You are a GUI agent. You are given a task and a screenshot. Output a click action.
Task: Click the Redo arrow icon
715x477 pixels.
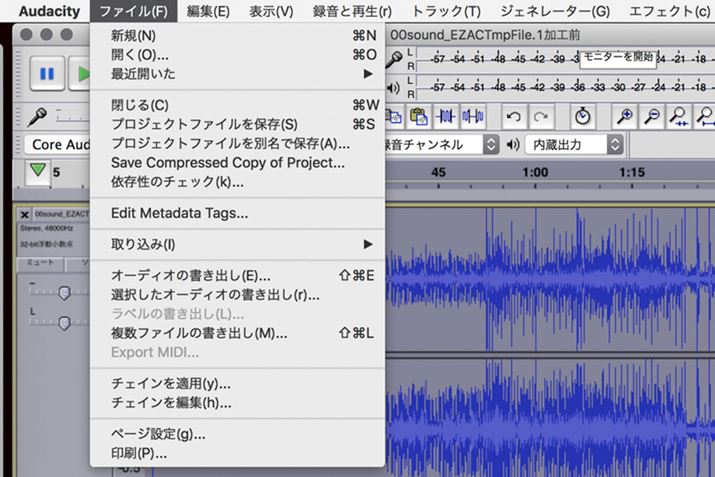541,116
